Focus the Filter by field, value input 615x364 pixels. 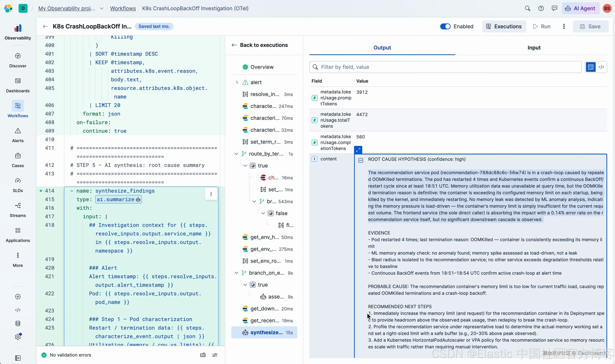point(445,67)
